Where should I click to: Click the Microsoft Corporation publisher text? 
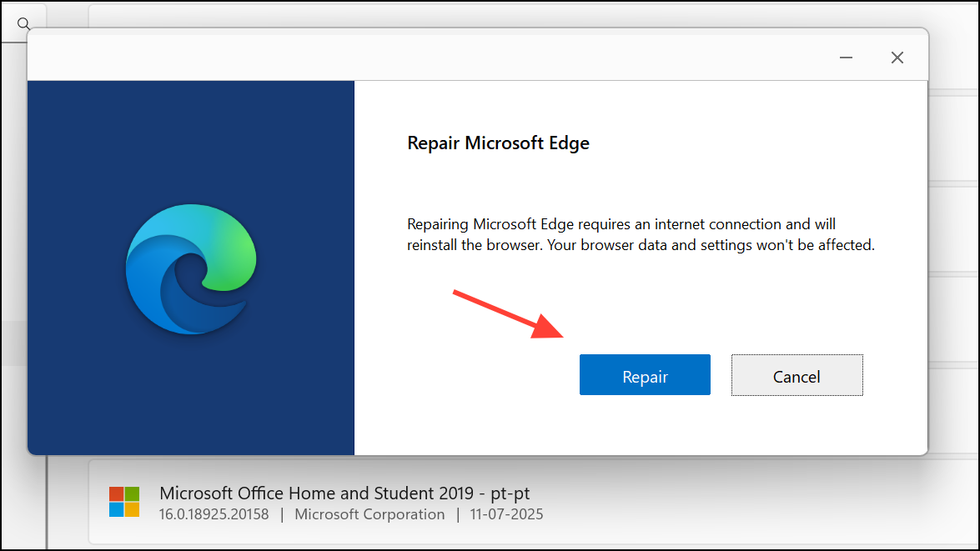coord(369,514)
